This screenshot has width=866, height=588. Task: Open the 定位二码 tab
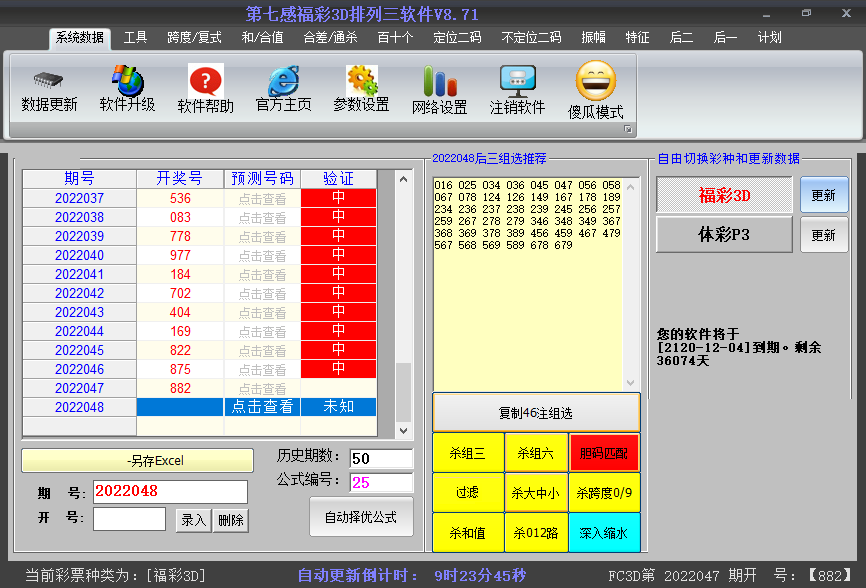click(x=457, y=38)
